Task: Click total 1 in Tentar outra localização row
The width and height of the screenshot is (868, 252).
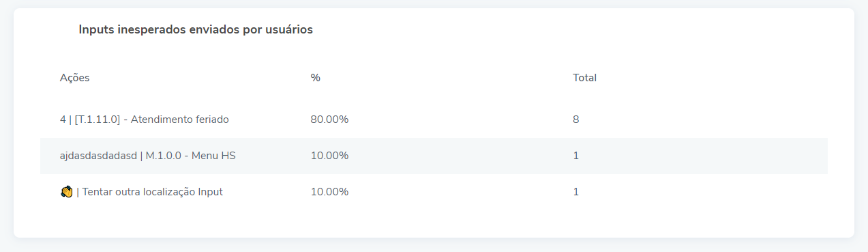Action: click(x=575, y=192)
